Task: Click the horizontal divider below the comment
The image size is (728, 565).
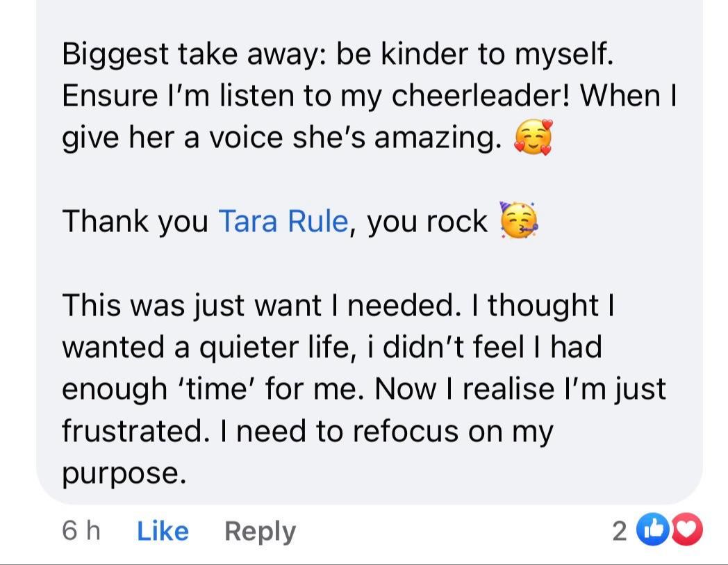Action: pyautogui.click(x=364, y=563)
